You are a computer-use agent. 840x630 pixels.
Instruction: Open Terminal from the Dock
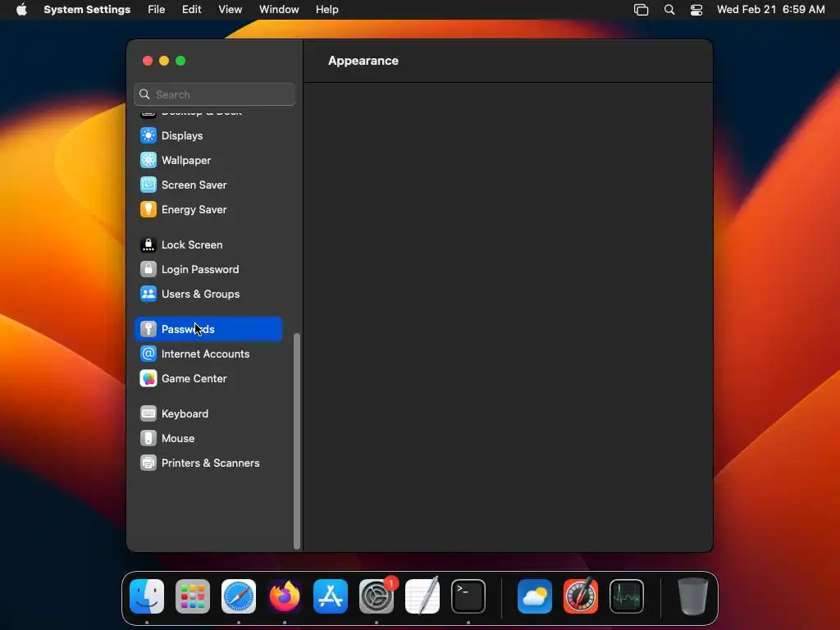pyautogui.click(x=468, y=596)
